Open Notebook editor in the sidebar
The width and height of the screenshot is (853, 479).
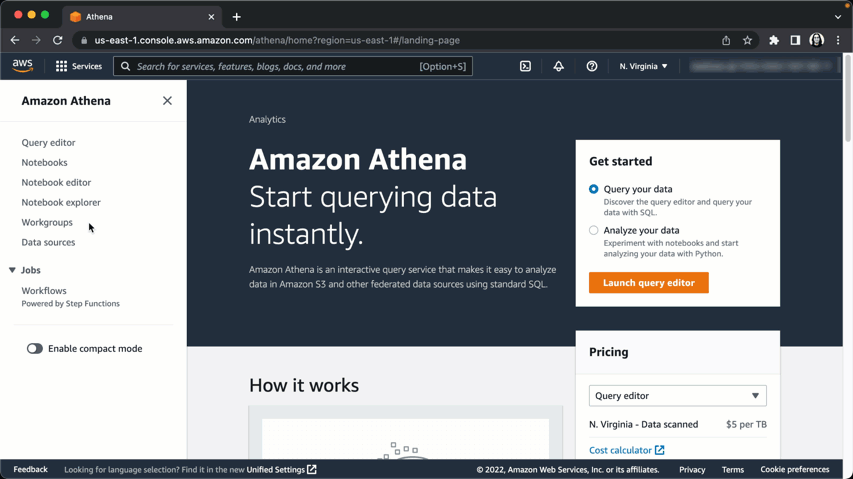click(x=56, y=183)
